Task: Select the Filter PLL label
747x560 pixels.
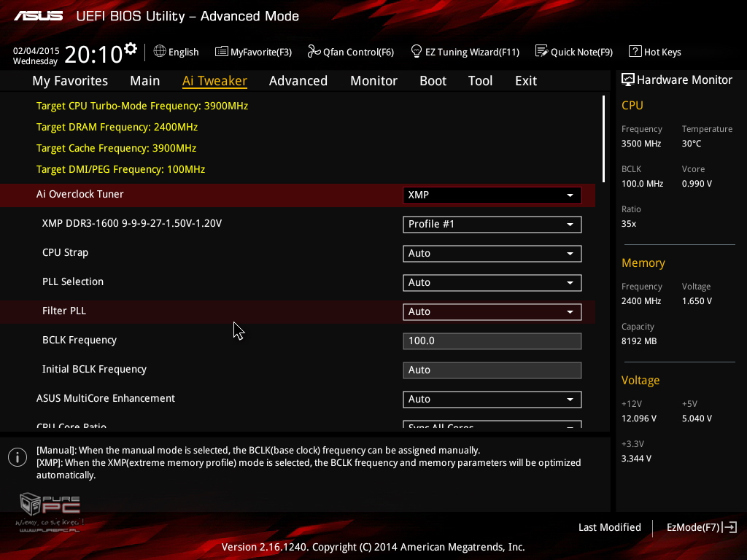Action: 64,311
